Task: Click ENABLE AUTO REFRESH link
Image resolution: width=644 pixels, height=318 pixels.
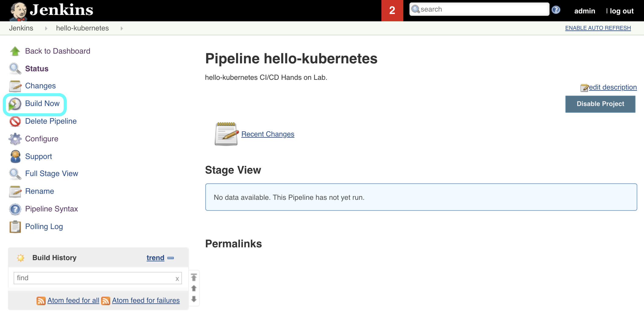Action: pos(598,28)
